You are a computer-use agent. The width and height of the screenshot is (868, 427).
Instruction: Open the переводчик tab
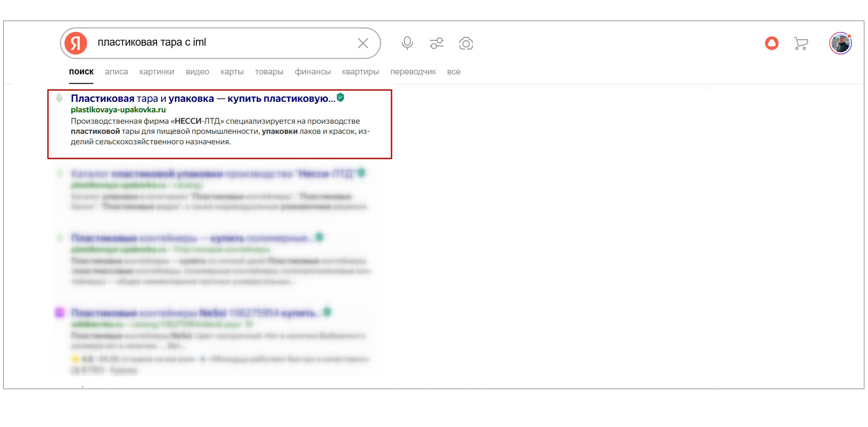[x=413, y=72]
